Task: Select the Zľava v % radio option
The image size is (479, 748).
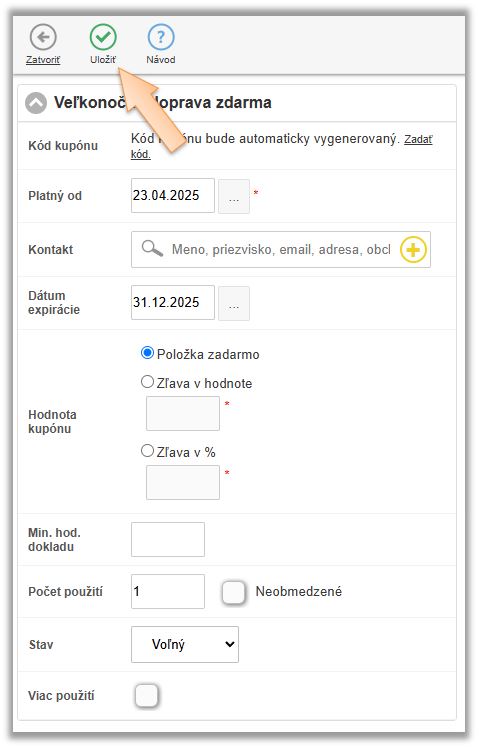Action: point(147,451)
